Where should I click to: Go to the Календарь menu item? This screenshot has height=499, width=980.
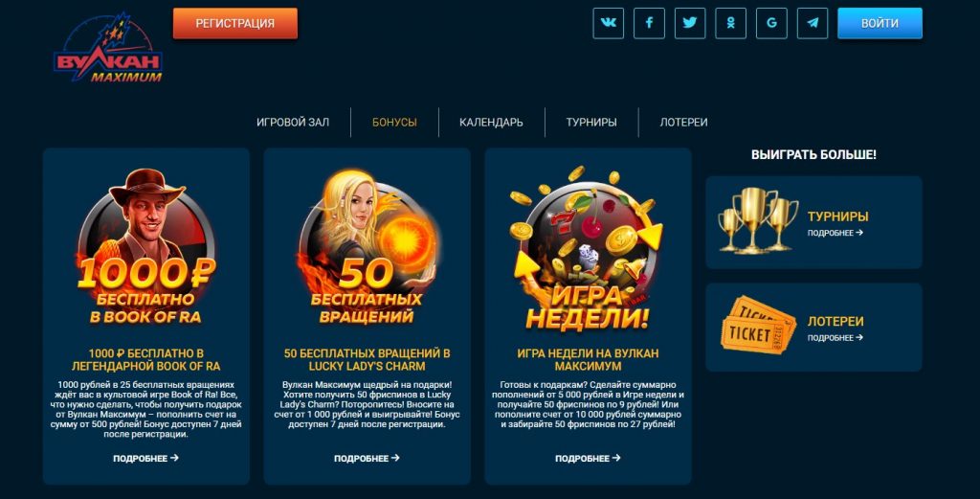491,123
